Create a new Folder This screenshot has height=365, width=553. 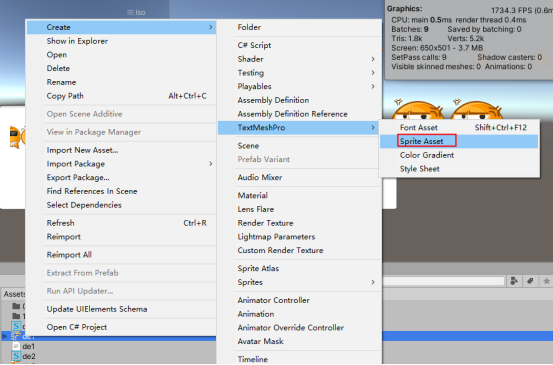pos(299,27)
